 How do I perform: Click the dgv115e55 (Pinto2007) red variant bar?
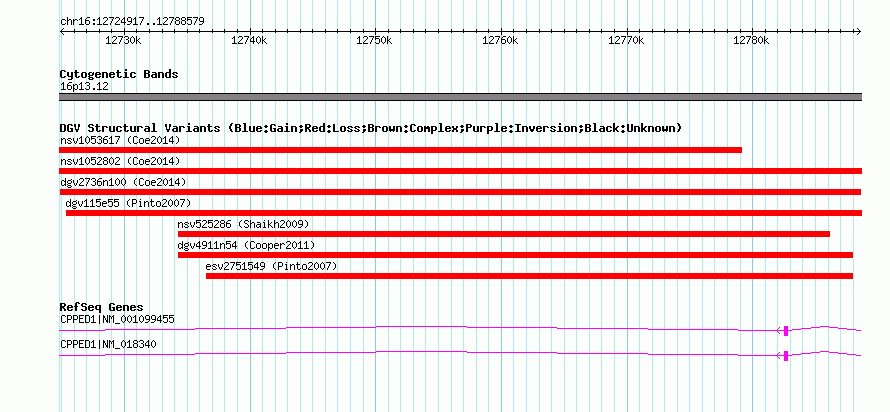pos(464,213)
